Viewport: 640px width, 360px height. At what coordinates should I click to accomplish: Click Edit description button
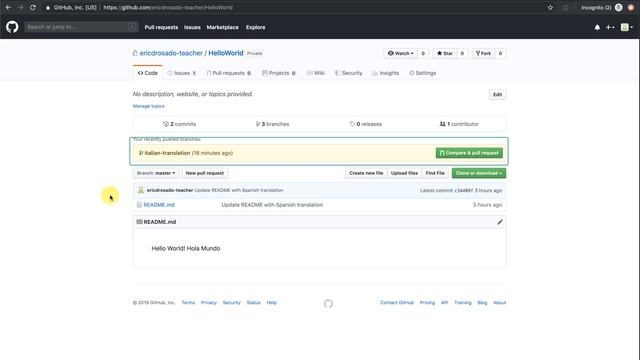point(498,95)
